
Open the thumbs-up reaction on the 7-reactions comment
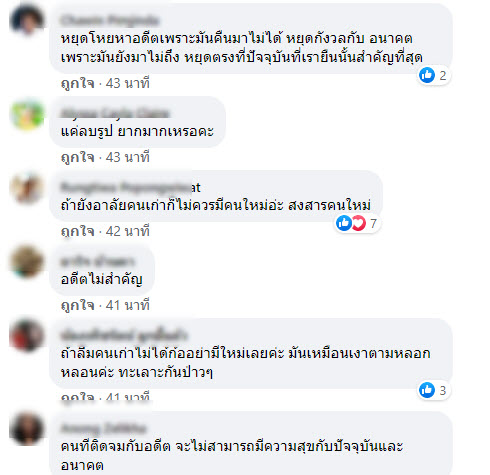344,223
